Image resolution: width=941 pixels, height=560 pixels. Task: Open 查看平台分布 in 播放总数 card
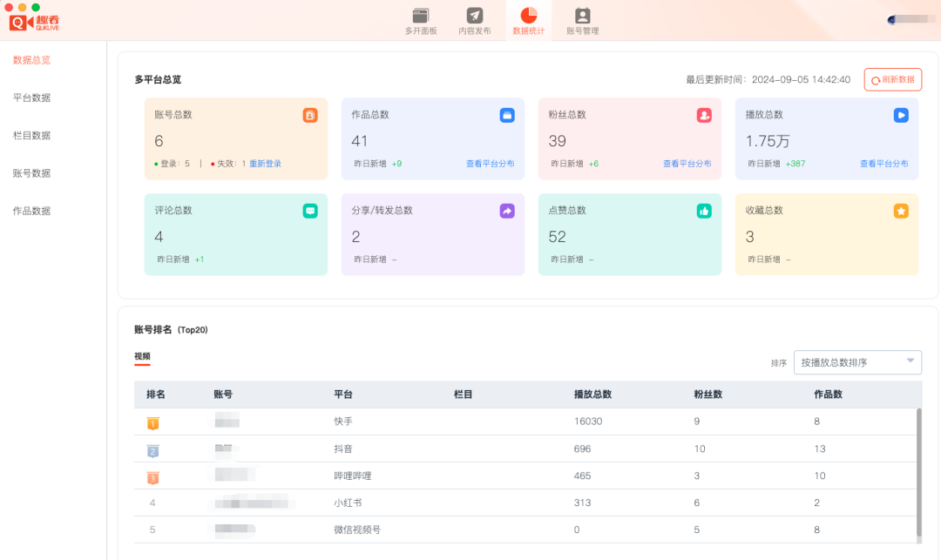(884, 164)
